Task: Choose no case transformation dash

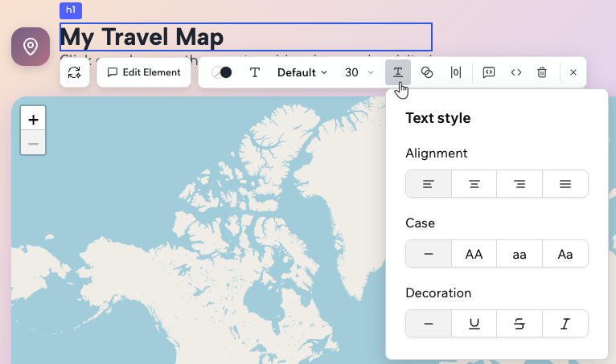Action: click(x=429, y=254)
